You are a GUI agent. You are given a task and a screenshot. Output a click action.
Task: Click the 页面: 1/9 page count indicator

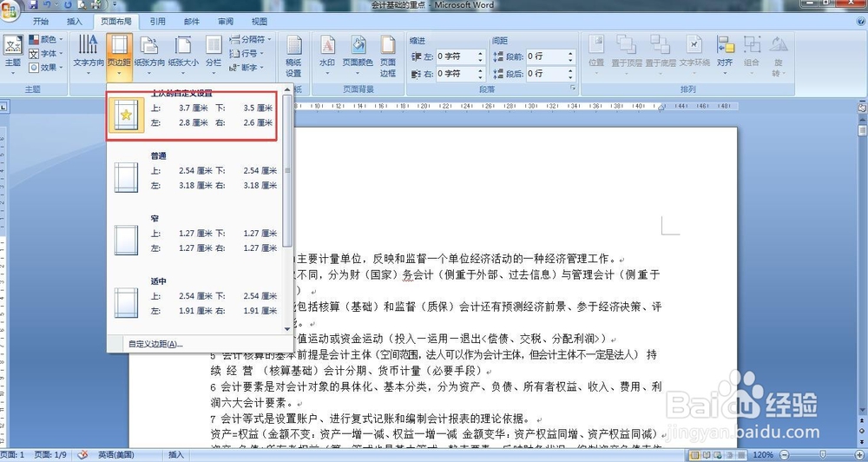pyautogui.click(x=50, y=455)
